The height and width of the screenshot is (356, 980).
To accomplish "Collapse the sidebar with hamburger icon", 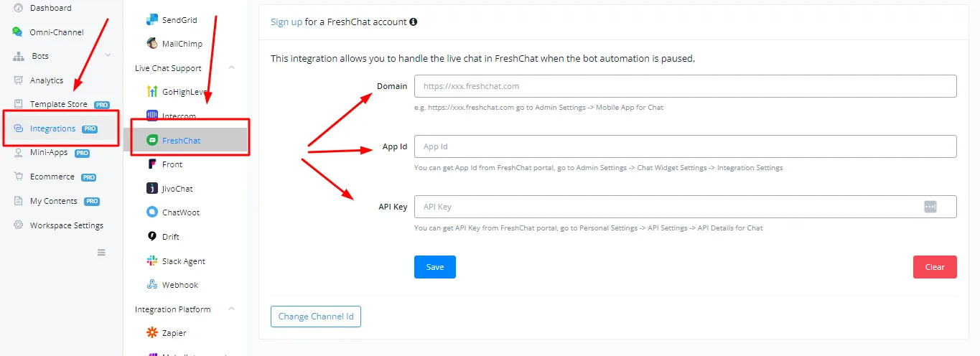I will 101,252.
